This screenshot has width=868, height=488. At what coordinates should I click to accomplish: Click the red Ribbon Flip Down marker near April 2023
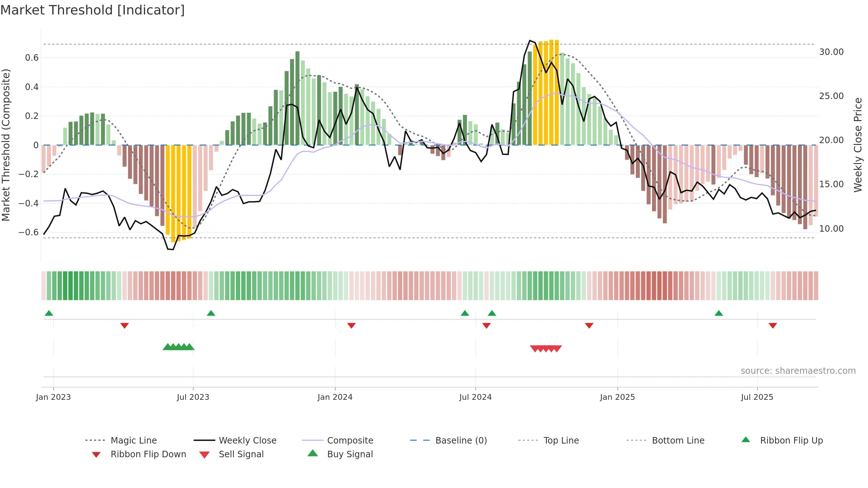click(124, 326)
